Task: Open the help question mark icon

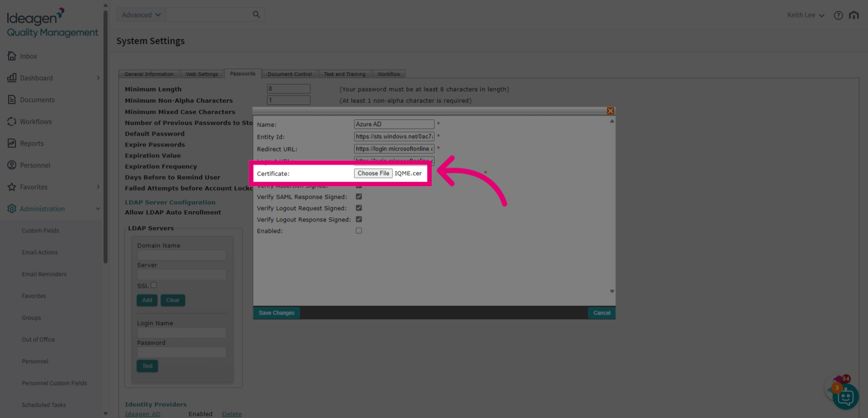Action: [838, 15]
